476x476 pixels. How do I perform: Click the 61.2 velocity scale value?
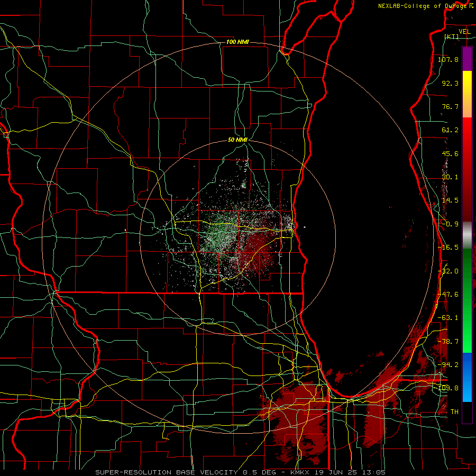(x=450, y=130)
